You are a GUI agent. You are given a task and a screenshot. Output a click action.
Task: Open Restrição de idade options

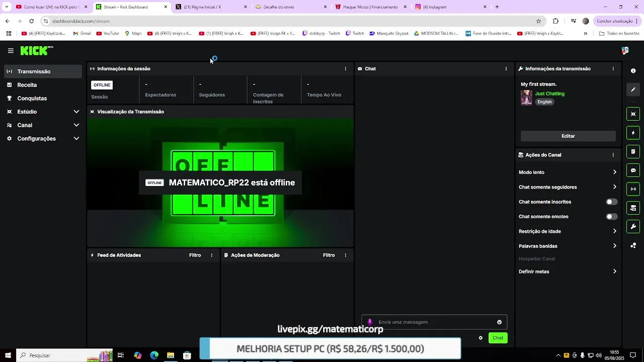[568, 231]
